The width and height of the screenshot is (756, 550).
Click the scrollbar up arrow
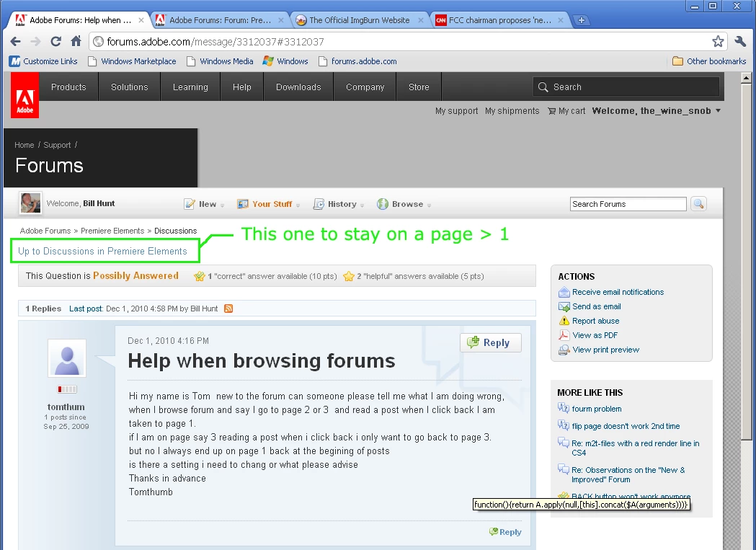pyautogui.click(x=746, y=78)
